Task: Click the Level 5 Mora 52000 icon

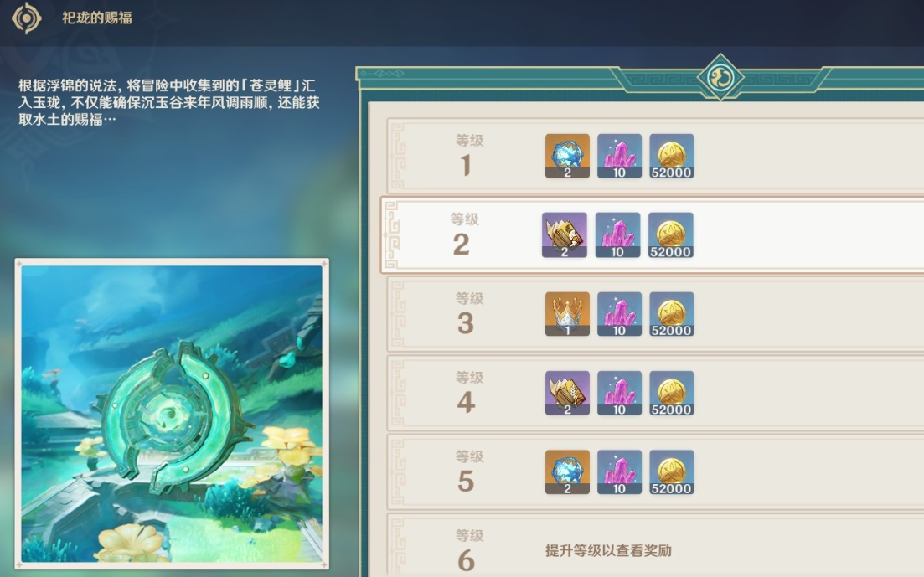Action: point(671,472)
